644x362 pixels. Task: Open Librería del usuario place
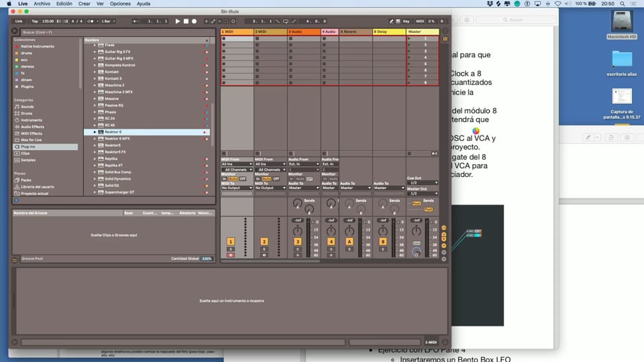click(x=37, y=187)
